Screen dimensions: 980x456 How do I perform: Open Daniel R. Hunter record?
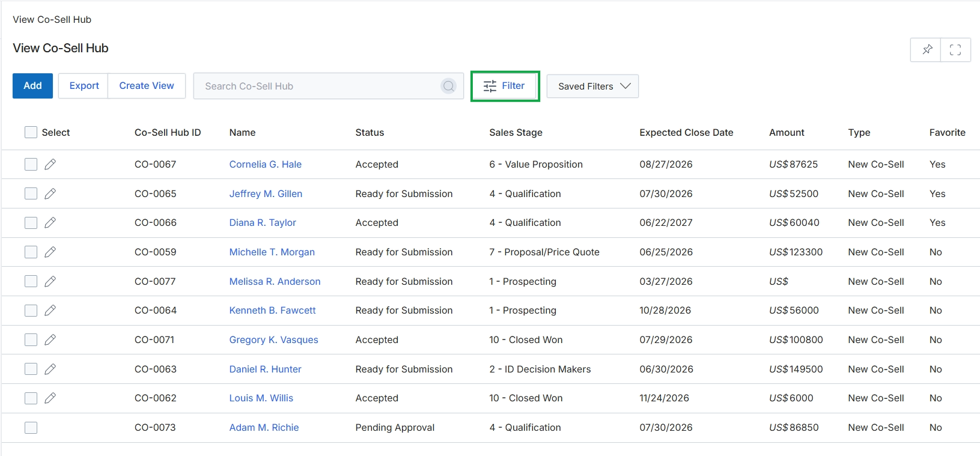[265, 369]
